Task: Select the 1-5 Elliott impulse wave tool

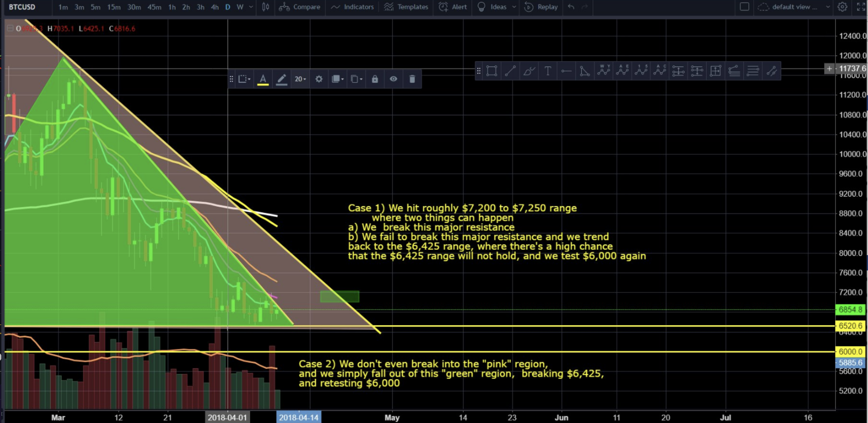Action: tap(641, 71)
